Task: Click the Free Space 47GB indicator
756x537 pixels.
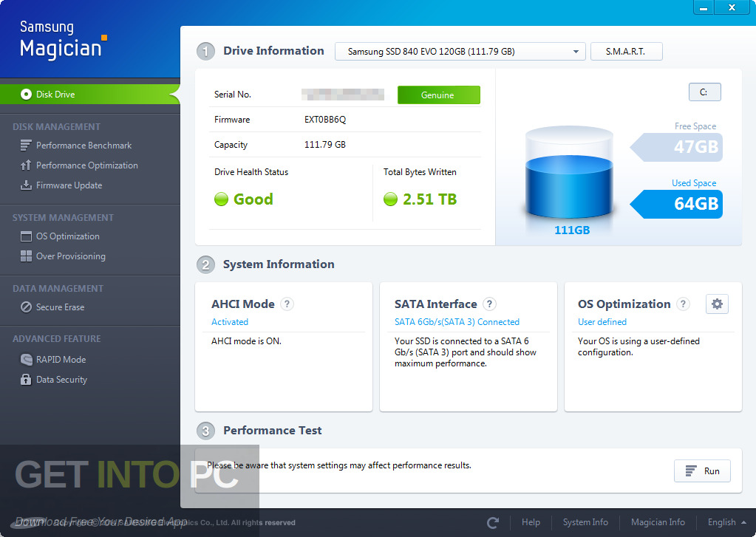Action: point(676,147)
